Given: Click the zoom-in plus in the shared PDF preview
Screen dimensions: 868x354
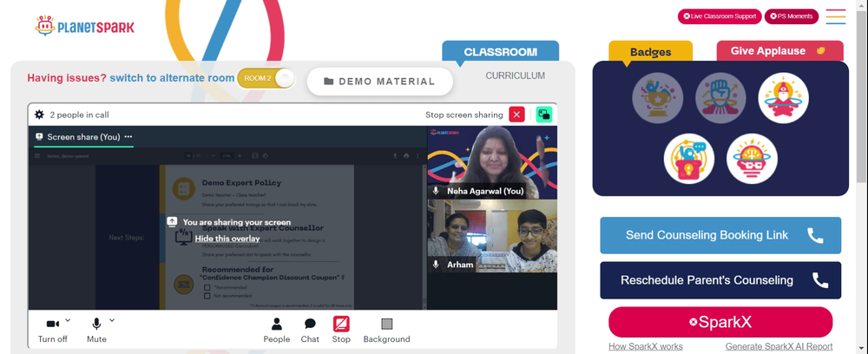Looking at the screenshot, I should (x=240, y=156).
